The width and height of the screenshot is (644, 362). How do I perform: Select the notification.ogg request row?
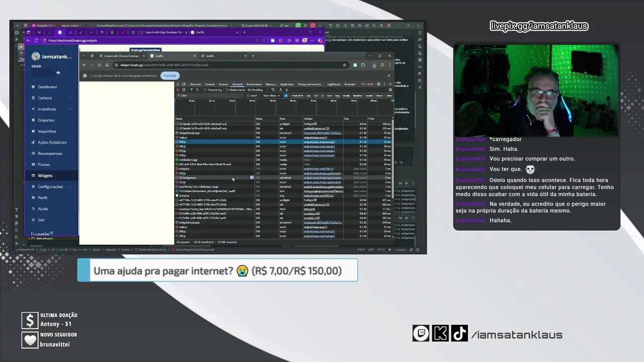[283, 160]
